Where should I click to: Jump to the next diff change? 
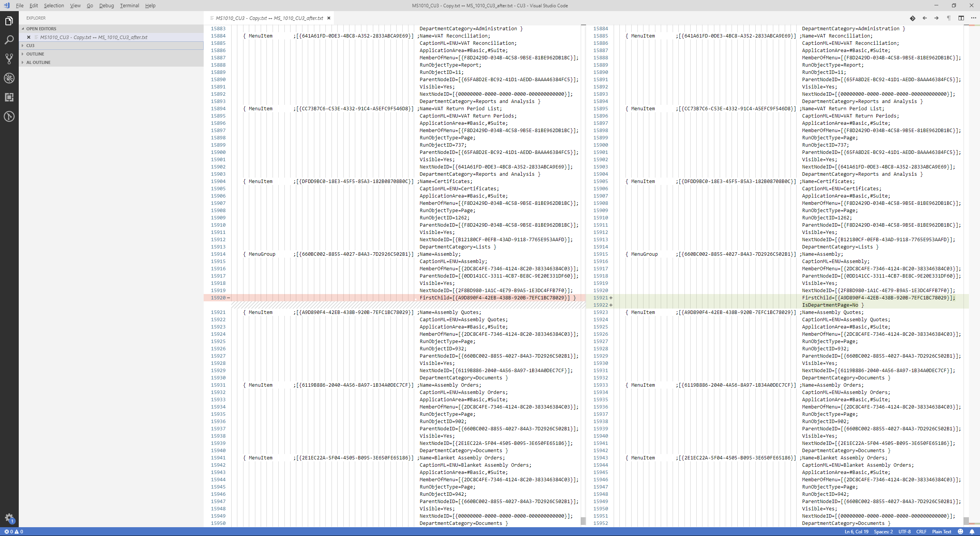[x=936, y=18]
